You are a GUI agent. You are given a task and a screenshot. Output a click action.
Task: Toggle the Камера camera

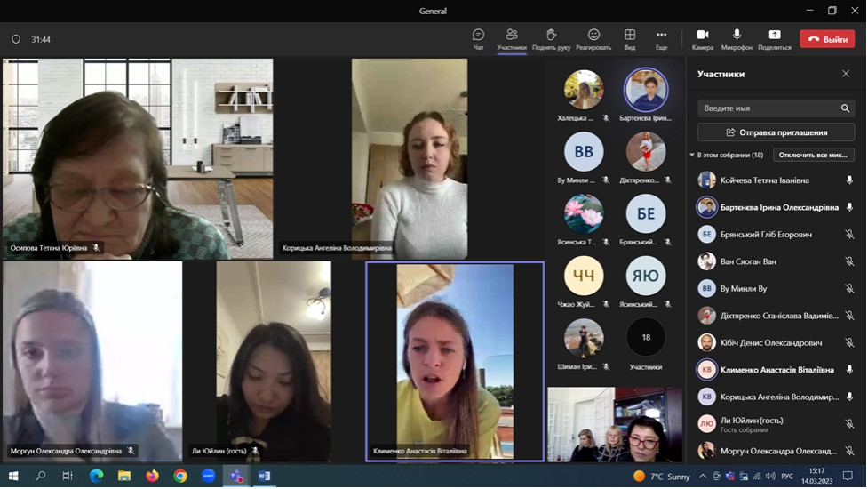[x=703, y=39]
